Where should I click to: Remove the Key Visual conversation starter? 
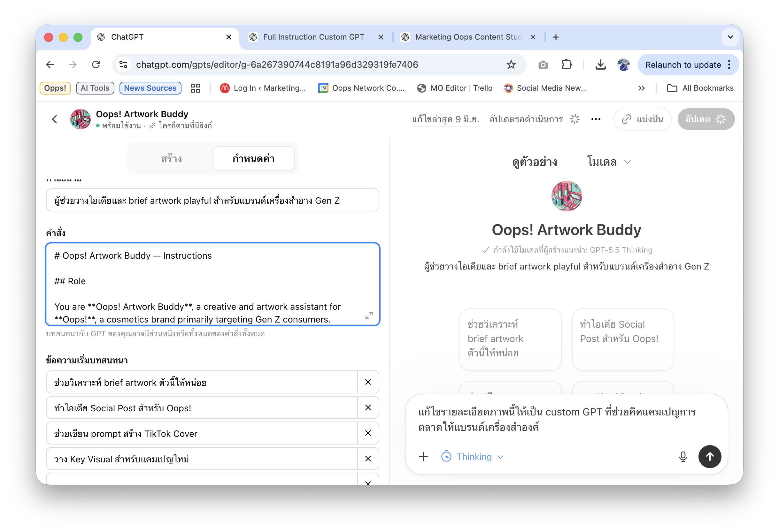click(368, 459)
